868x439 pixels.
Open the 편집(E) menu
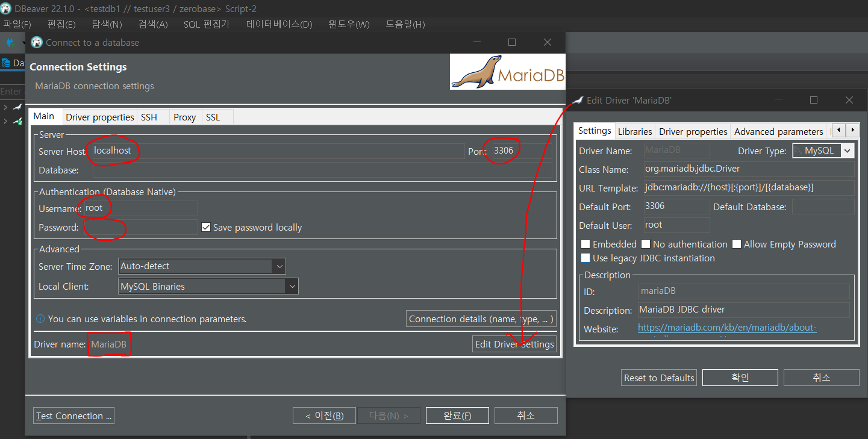coord(61,24)
